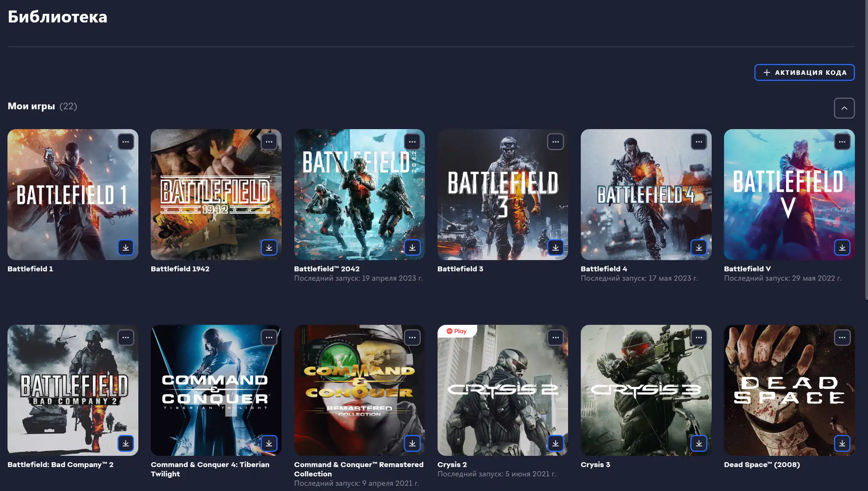
Task: Open the Command & Conquer Remastered cover art
Action: [359, 390]
